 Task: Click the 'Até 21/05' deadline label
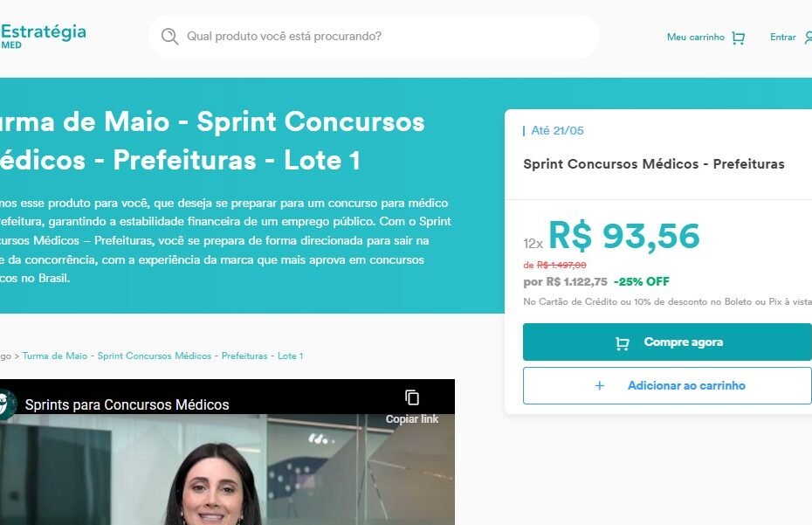click(557, 131)
